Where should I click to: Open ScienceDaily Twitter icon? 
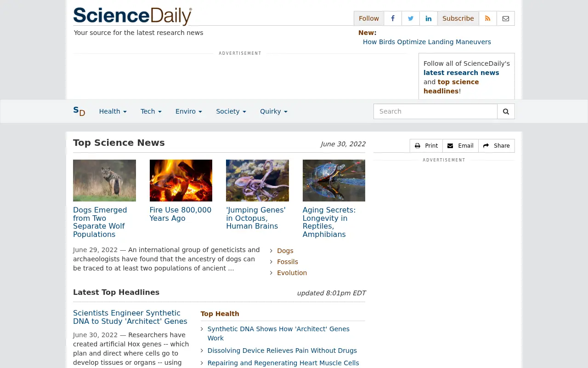point(411,18)
